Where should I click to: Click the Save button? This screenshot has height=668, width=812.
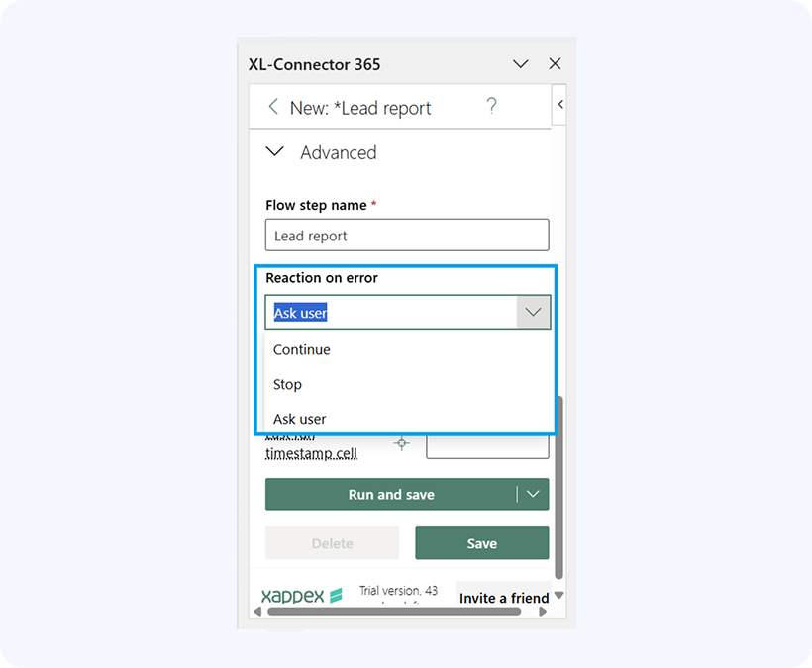point(481,543)
